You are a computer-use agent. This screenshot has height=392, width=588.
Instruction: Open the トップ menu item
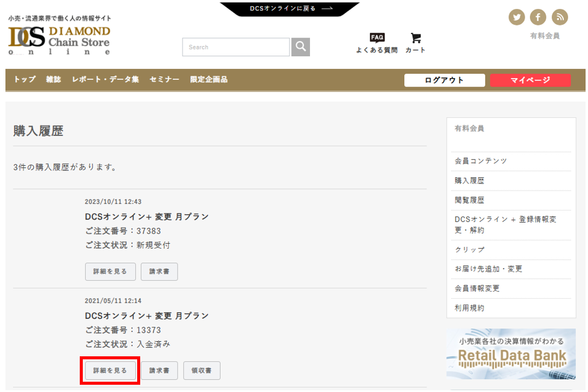[x=25, y=80]
